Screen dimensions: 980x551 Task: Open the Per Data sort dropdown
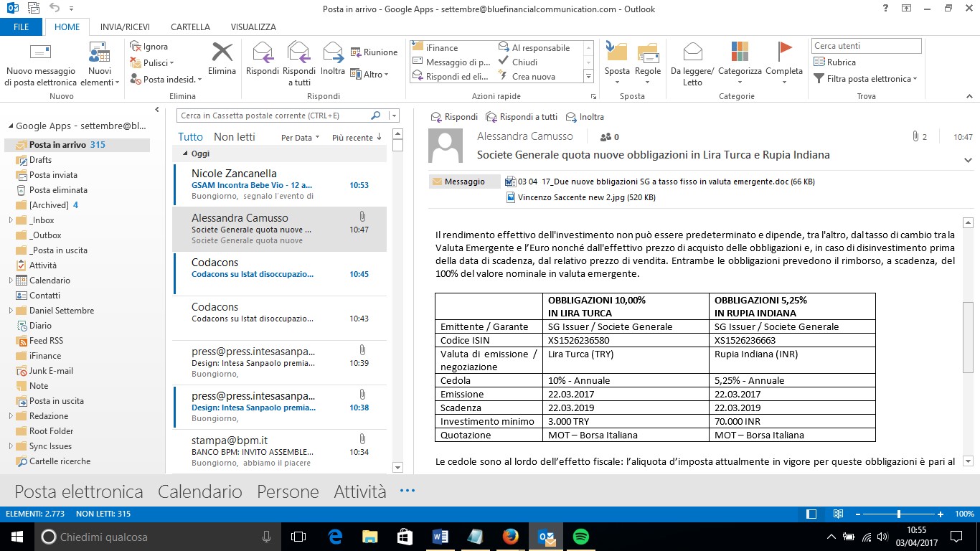[x=300, y=138]
